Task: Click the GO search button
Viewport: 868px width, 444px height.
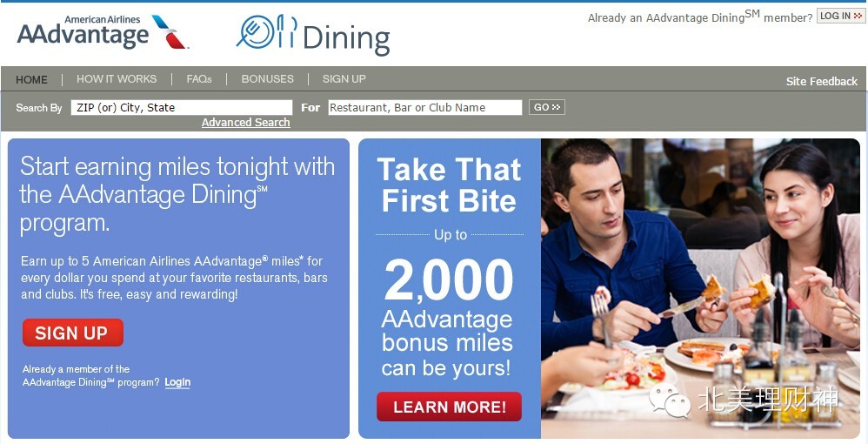Action: coord(546,108)
